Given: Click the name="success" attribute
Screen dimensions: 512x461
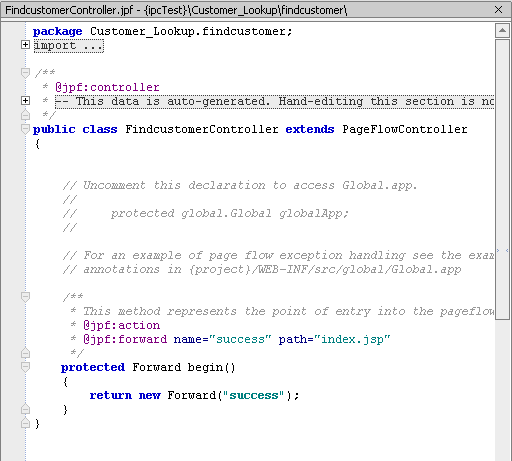Looking at the screenshot, I should click(223, 339).
